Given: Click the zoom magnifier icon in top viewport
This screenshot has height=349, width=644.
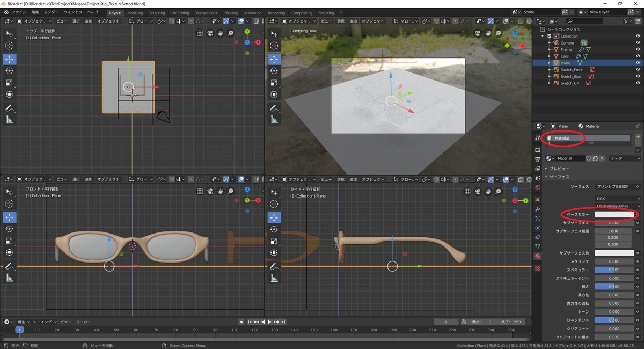Looking at the screenshot, I should click(x=231, y=33).
